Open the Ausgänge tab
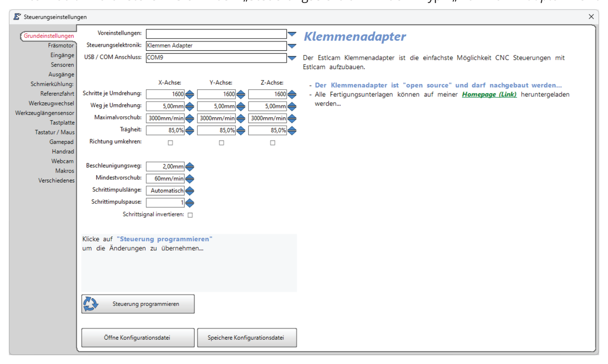Image resolution: width=608 pixels, height=364 pixels. tap(61, 75)
